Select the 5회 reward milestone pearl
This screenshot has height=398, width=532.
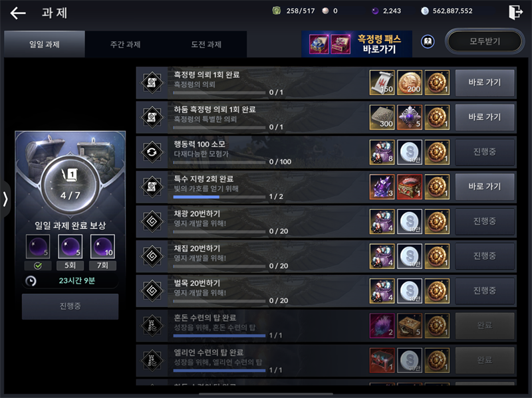coord(70,247)
